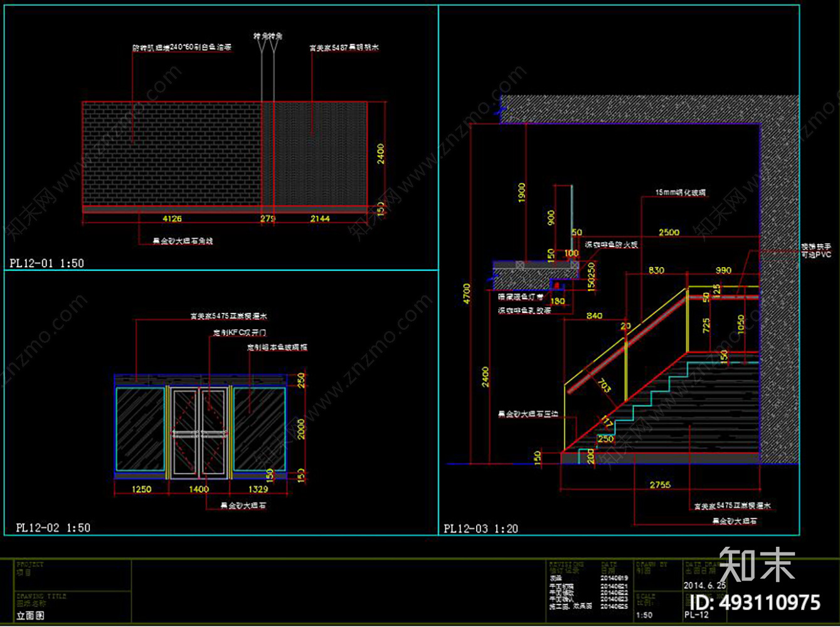
Task: Select the vertical "725" dimension text
Action: (706, 325)
